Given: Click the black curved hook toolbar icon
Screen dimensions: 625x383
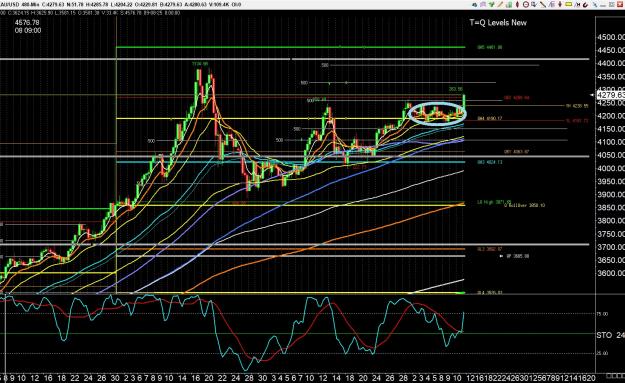Looking at the screenshot, I should (x=586, y=4).
